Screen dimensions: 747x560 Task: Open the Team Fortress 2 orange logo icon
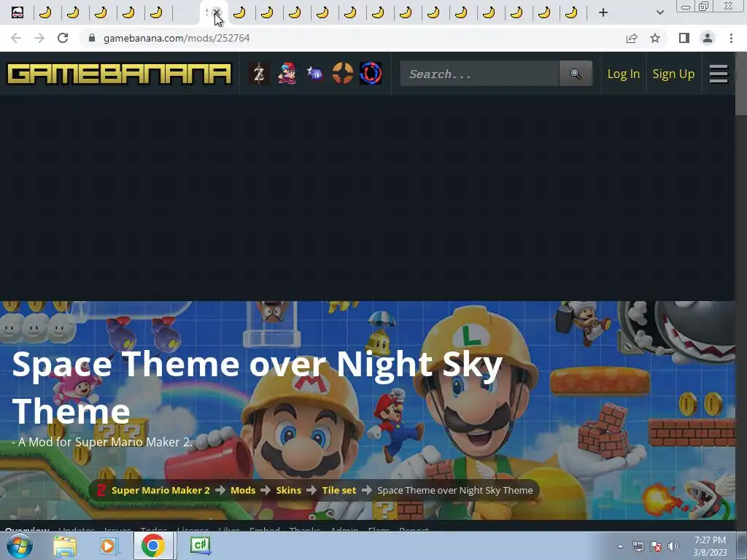coord(343,74)
